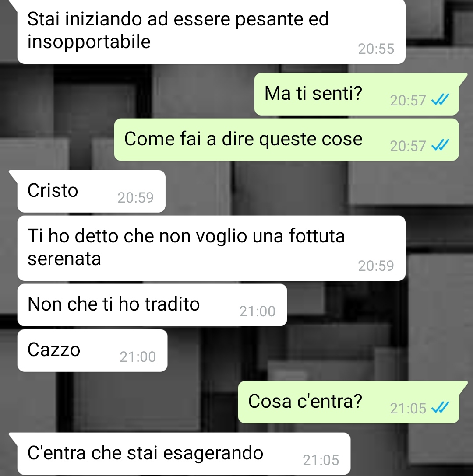
Task: Select the 'Stai iniziando ad essere pesante' message bubble
Action: 211,31
